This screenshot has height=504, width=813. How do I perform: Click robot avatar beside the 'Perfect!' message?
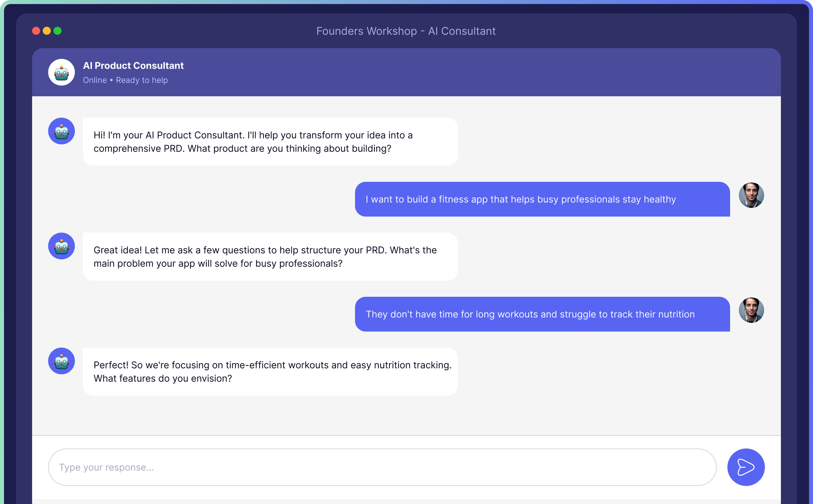tap(62, 361)
